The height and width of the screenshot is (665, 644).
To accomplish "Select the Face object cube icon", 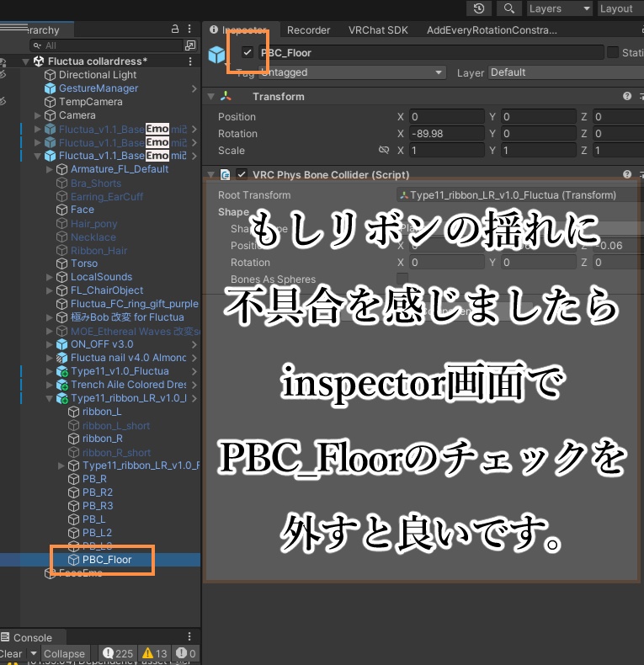I will pyautogui.click(x=62, y=210).
